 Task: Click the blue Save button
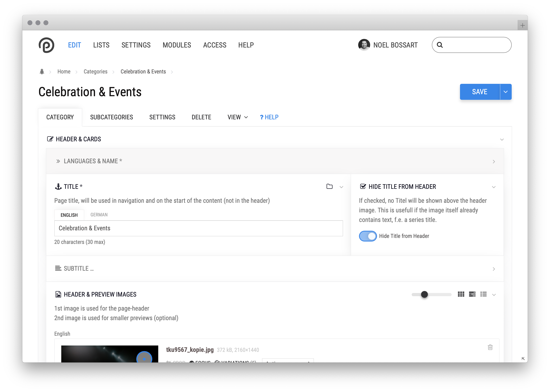[x=480, y=92]
